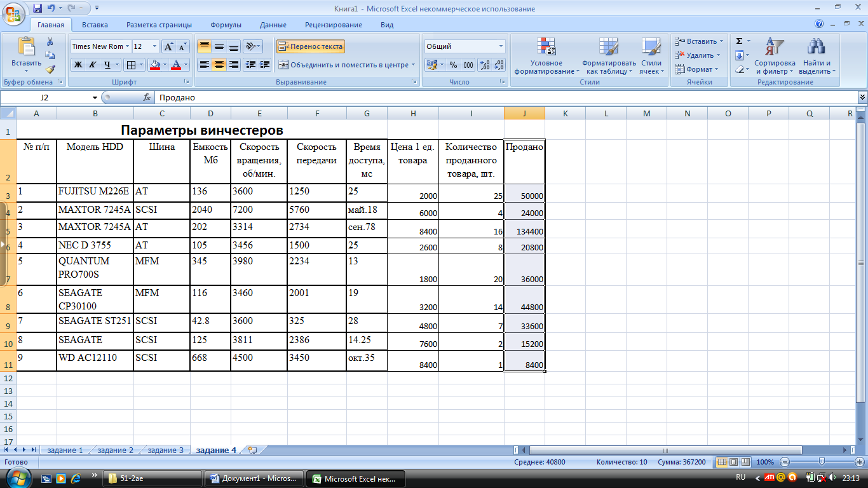868x488 pixels.
Task: Decrease decimal places
Action: click(x=499, y=65)
